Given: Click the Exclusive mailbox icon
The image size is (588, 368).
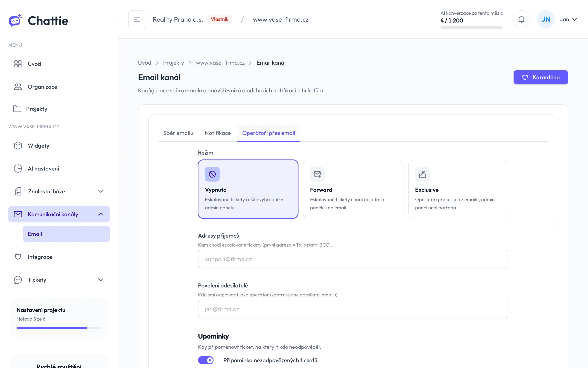Looking at the screenshot, I should pos(423,174).
